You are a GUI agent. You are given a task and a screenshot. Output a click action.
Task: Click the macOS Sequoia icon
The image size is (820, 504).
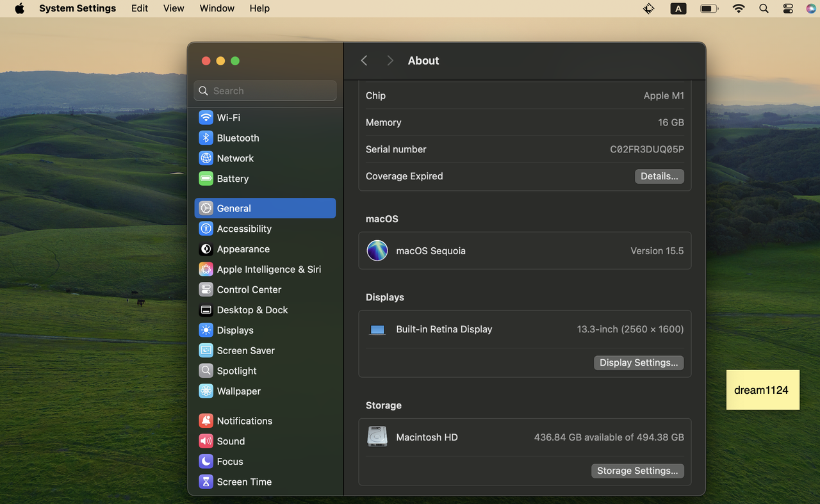point(377,250)
